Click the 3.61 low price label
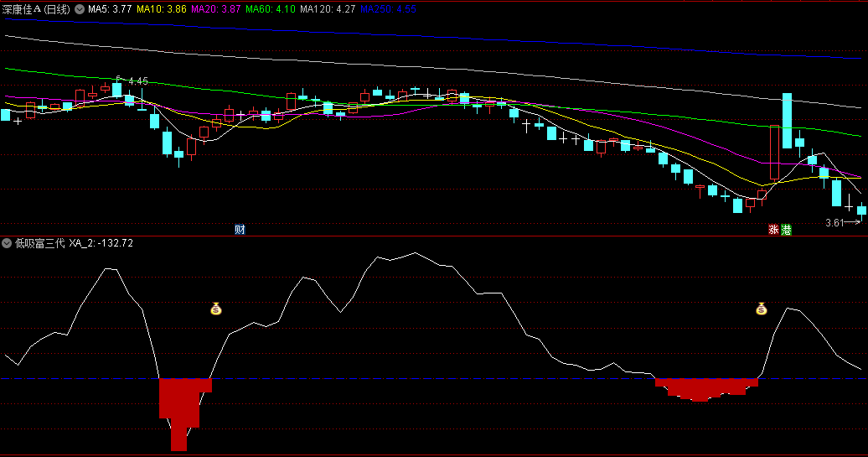Screen dimensions: 868x457 point(834,223)
